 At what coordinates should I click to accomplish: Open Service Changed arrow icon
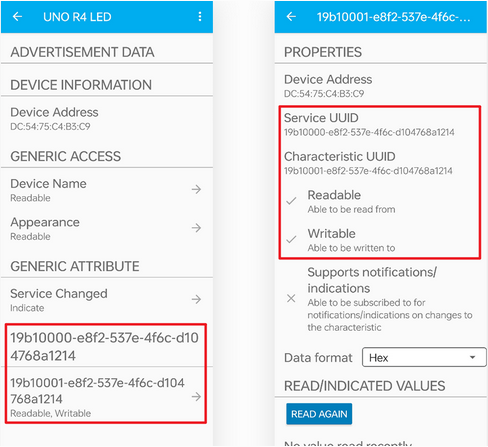(196, 299)
